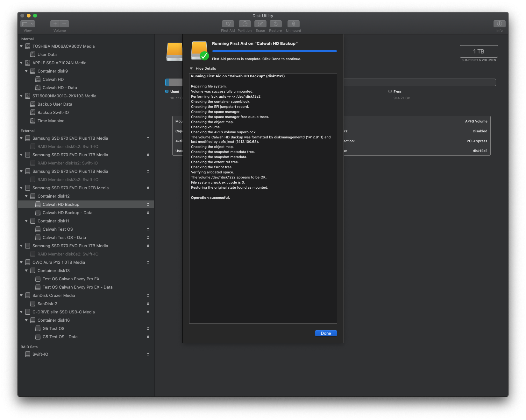Click the volume usage bar
This screenshot has height=420, width=526.
(x=420, y=82)
